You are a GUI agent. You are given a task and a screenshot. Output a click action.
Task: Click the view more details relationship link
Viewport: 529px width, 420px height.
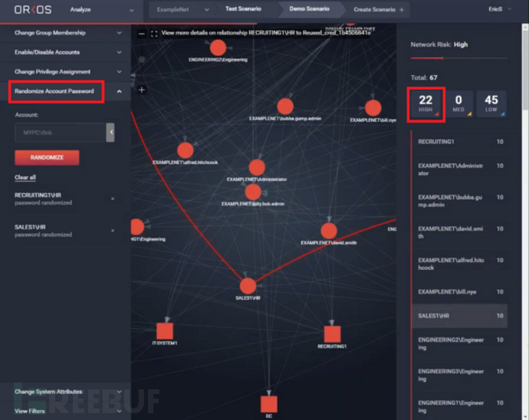[266, 33]
